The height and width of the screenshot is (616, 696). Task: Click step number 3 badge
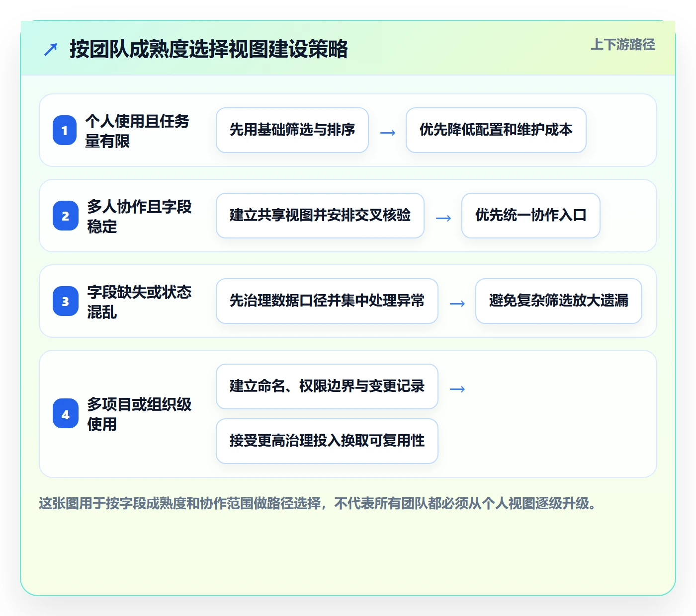pos(66,301)
